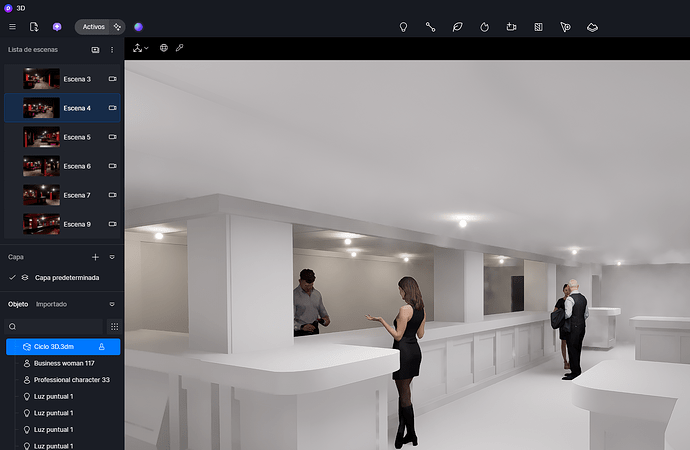Click camera icon for Escena 5
This screenshot has height=450, width=690.
point(113,137)
